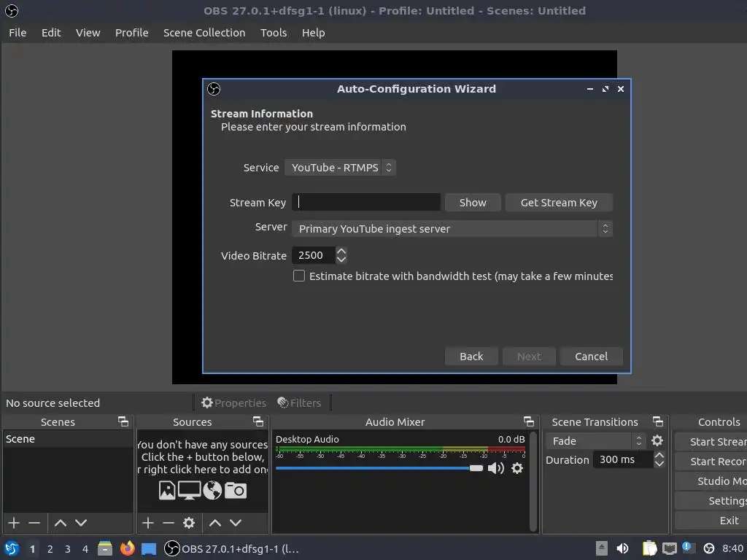The height and width of the screenshot is (560, 747).
Task: Click the Video Bitrate value field
Action: point(314,255)
